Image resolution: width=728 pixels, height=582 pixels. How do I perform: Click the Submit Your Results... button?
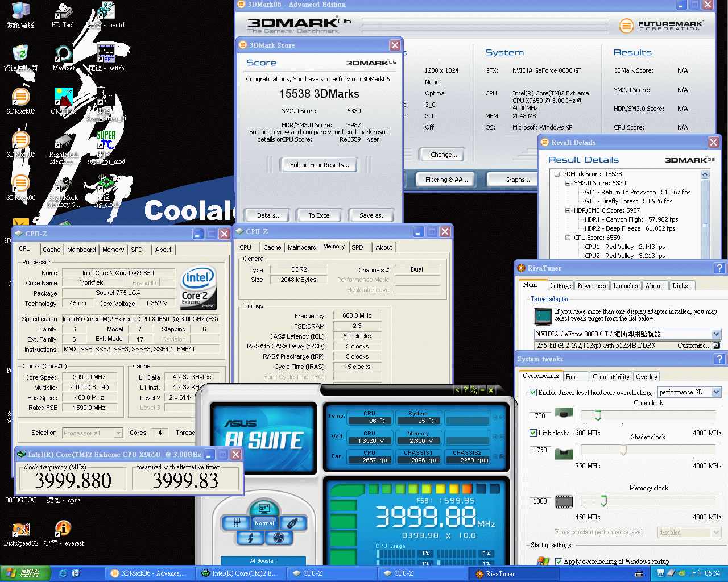coord(320,165)
